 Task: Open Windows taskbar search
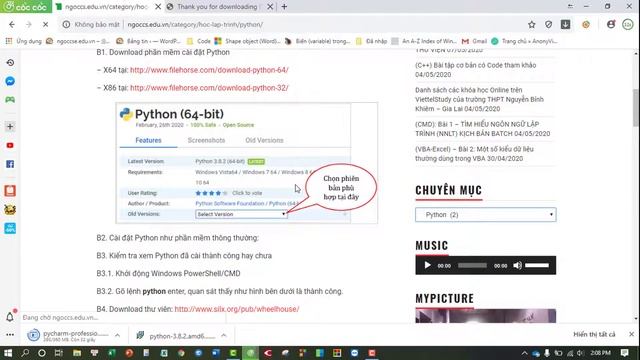tap(25, 353)
